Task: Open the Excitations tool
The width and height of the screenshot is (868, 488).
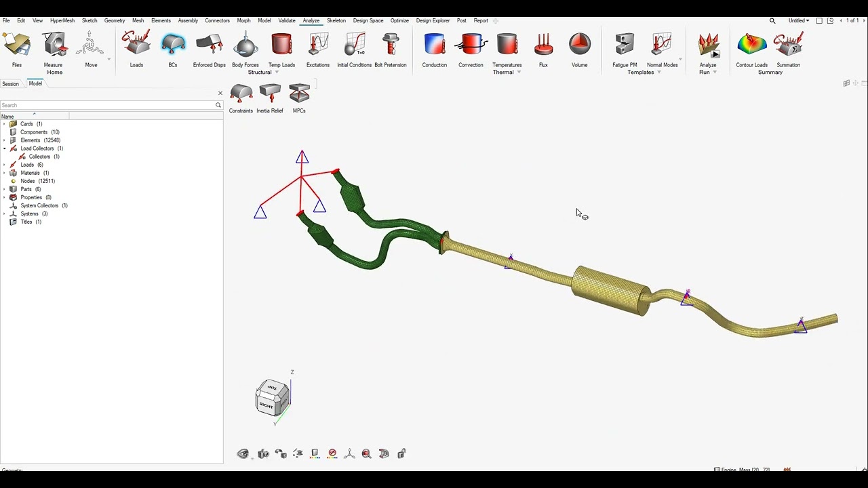Action: point(318,50)
